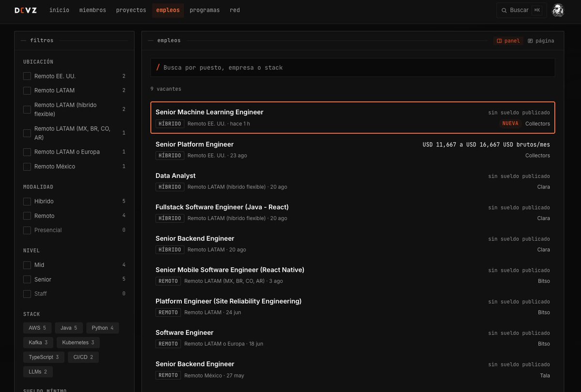
Task: Open the miembros section
Action: tap(93, 10)
